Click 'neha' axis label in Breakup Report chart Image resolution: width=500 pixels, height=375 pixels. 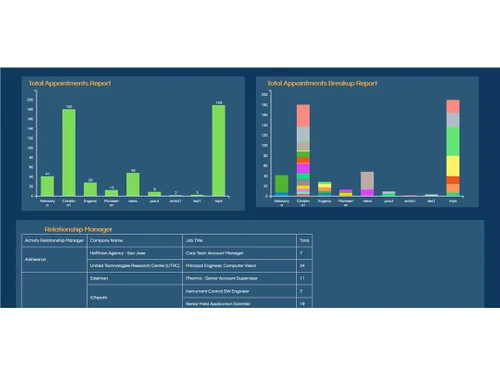(x=367, y=201)
